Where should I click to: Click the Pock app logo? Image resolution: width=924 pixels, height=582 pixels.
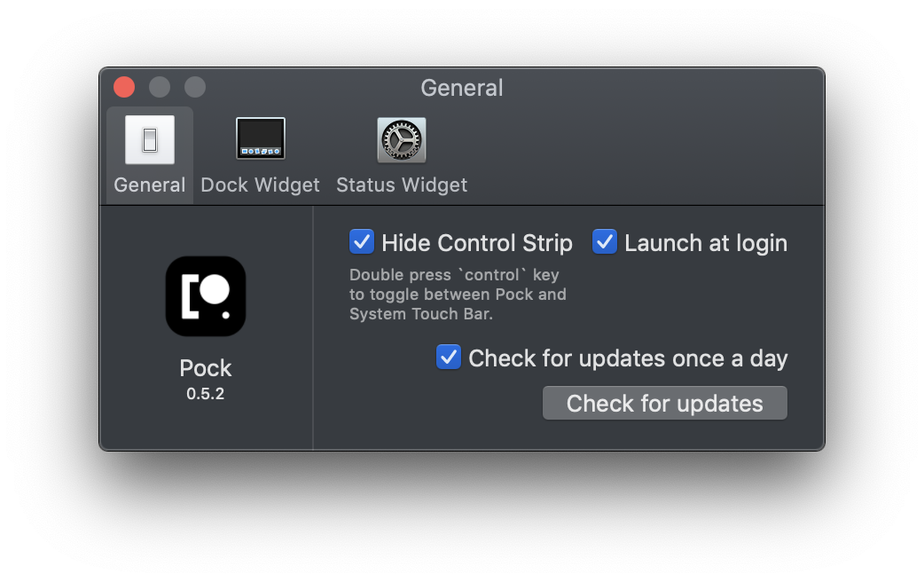(x=206, y=296)
